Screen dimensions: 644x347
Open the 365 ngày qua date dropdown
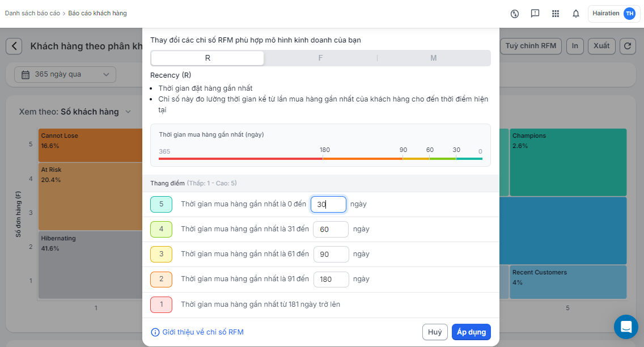coord(65,74)
